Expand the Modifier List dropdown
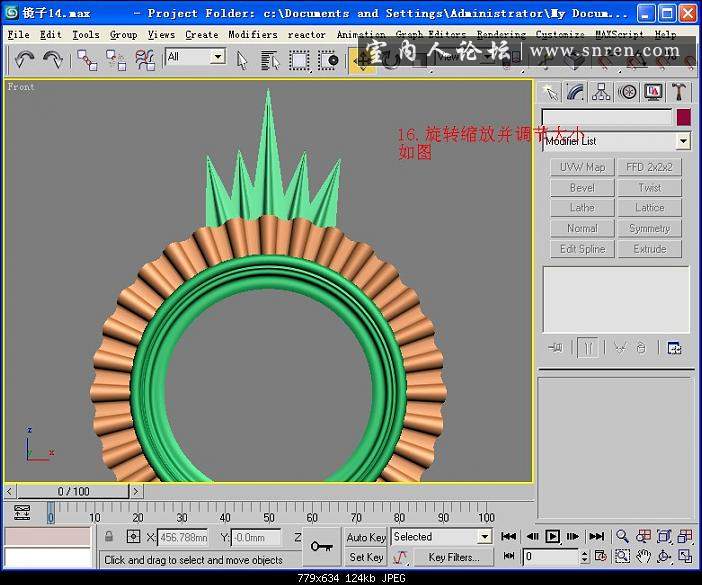 [683, 141]
